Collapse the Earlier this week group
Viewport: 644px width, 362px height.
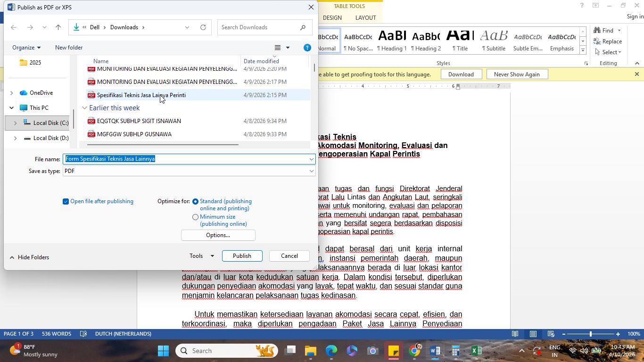(x=84, y=108)
